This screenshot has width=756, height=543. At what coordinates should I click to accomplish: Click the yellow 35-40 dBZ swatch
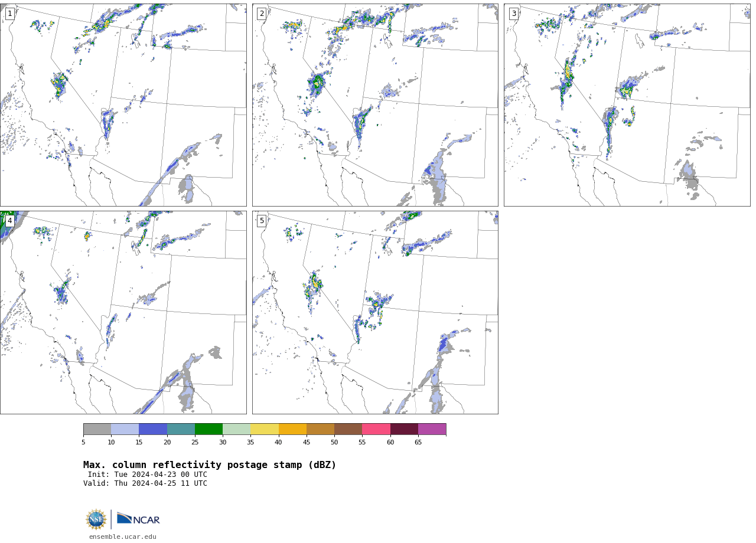click(265, 429)
